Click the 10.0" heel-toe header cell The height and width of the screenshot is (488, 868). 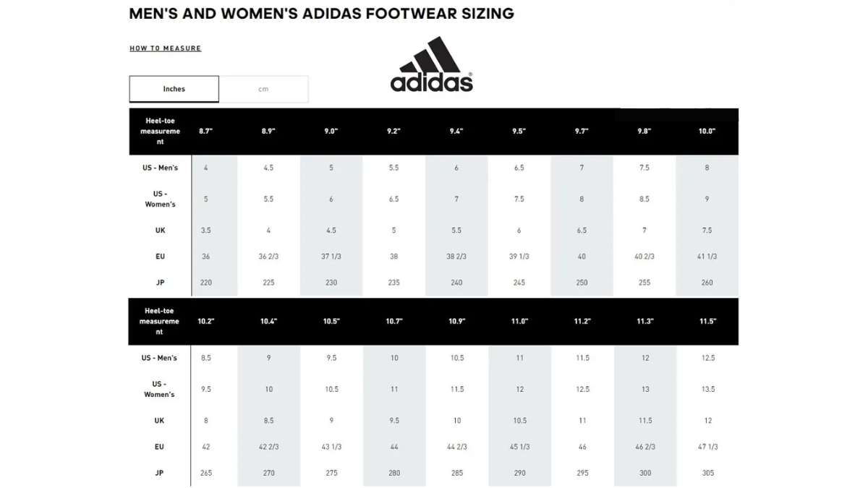(707, 131)
